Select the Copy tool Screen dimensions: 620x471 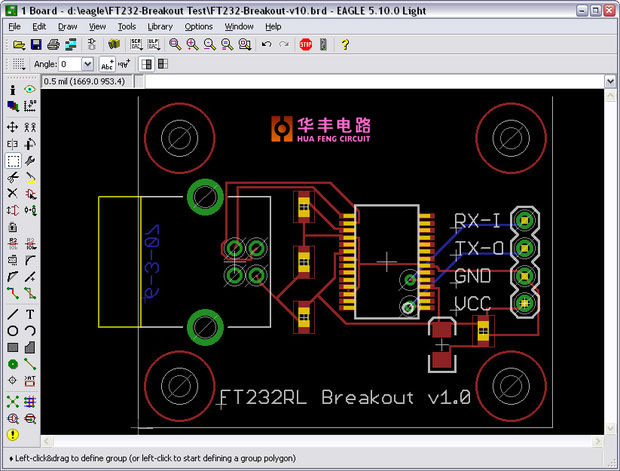click(x=30, y=127)
